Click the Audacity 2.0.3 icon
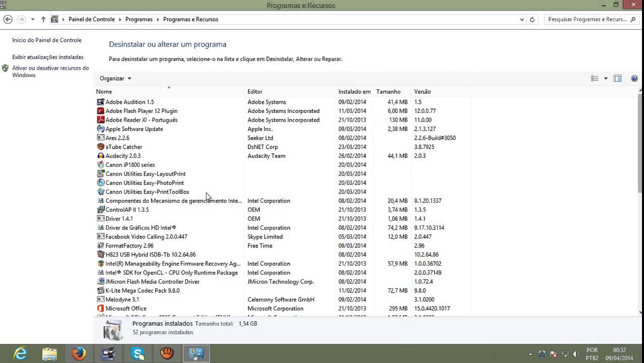This screenshot has height=363, width=644. pos(100,156)
